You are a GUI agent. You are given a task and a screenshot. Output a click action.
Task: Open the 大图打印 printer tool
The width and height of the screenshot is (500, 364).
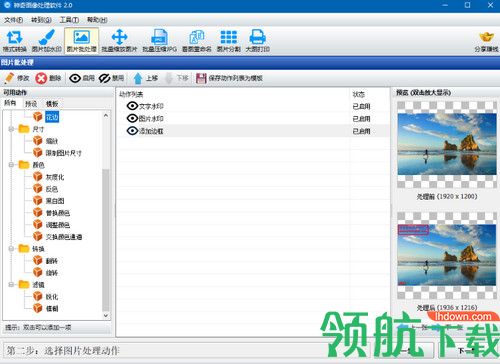point(258,41)
